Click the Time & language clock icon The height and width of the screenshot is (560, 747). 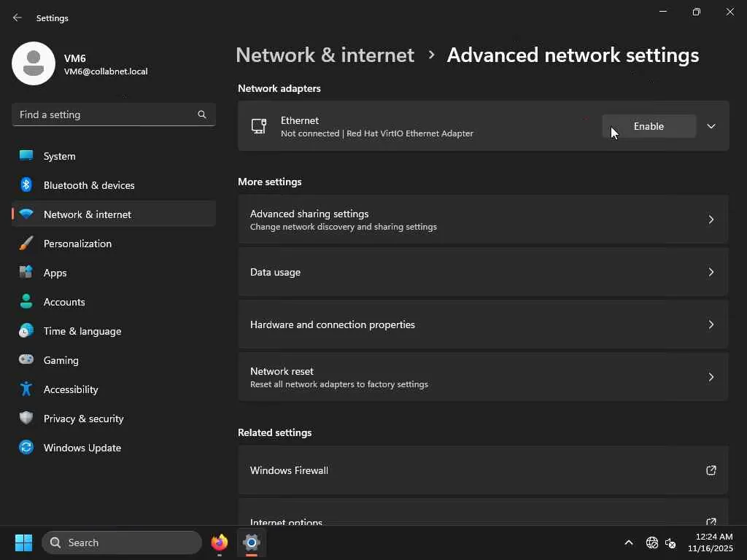click(26, 331)
